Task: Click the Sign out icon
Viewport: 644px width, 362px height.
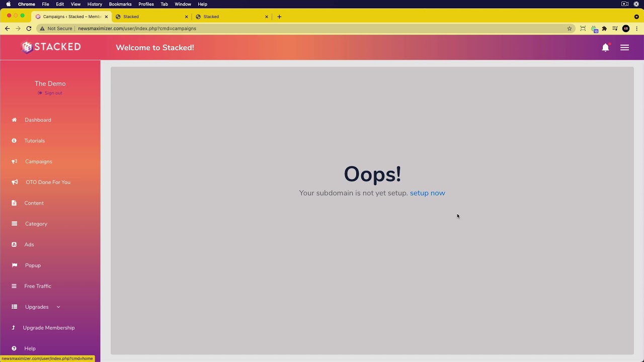Action: 40,93
